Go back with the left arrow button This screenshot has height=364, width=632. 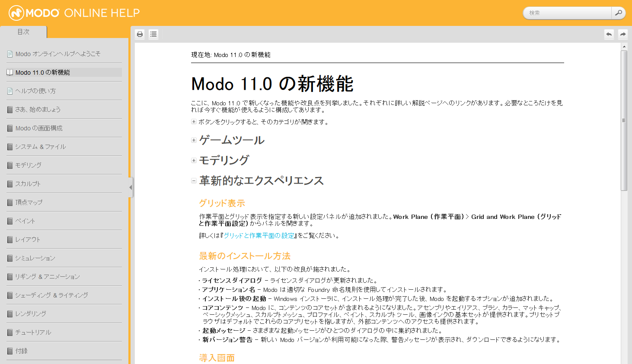point(609,34)
